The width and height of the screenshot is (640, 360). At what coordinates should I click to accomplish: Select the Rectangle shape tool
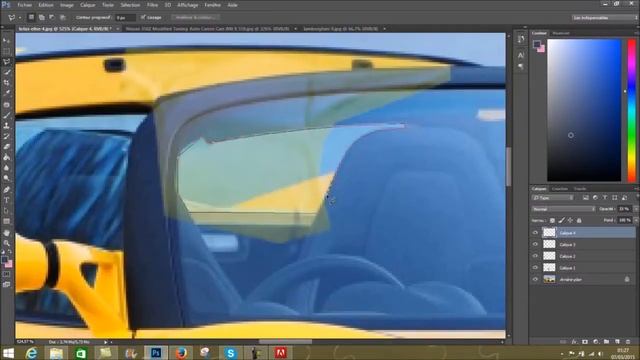point(7,221)
